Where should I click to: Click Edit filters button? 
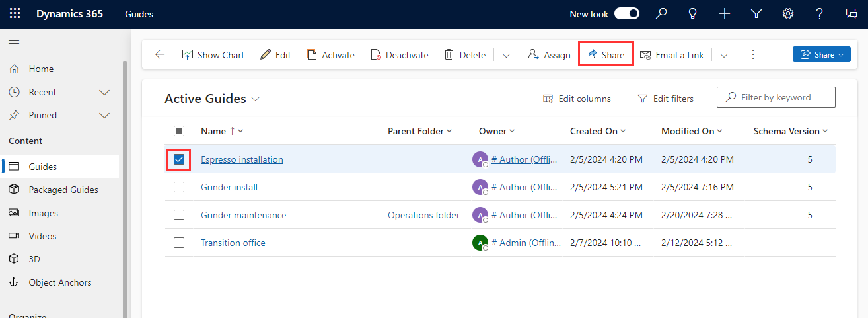tap(665, 99)
